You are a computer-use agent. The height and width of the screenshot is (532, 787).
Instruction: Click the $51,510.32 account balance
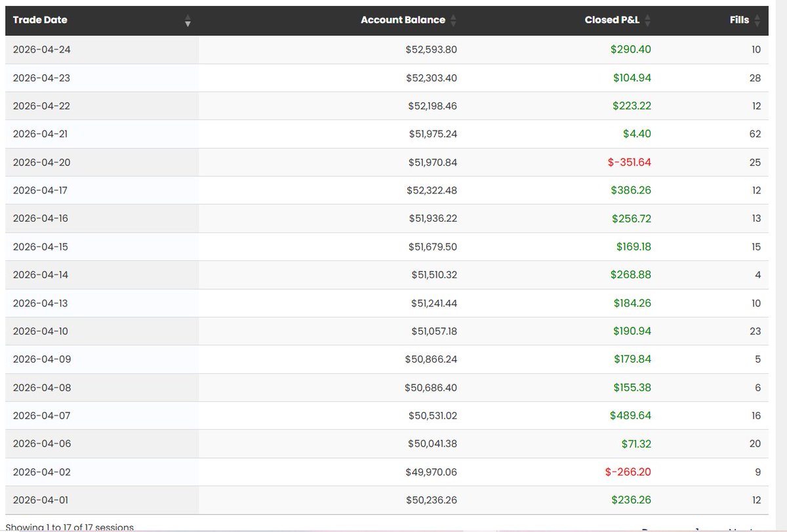pyautogui.click(x=434, y=276)
